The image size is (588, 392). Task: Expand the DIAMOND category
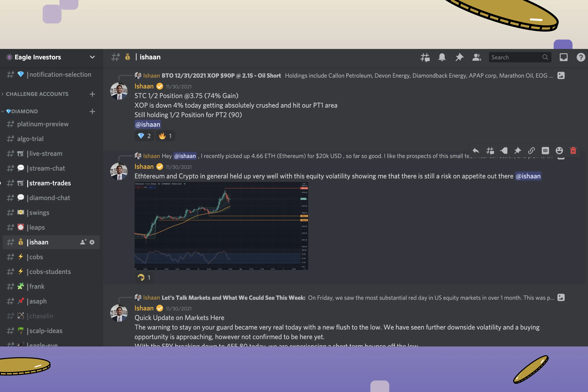(x=23, y=111)
